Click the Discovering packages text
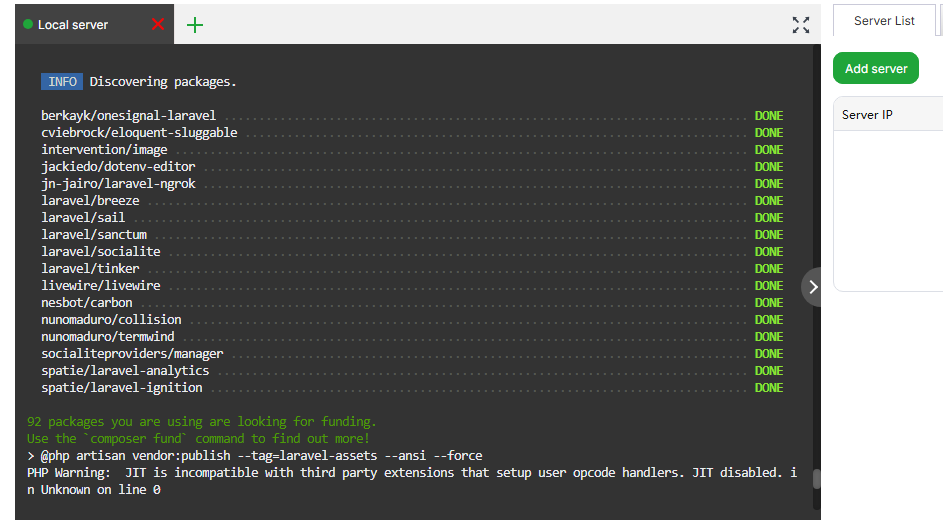The width and height of the screenshot is (943, 520). 163,82
